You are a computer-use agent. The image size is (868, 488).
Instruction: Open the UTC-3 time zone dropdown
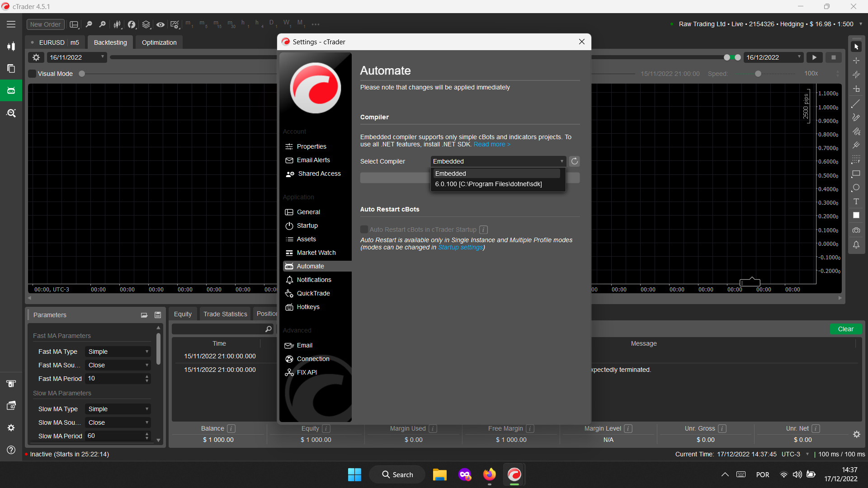pyautogui.click(x=807, y=454)
